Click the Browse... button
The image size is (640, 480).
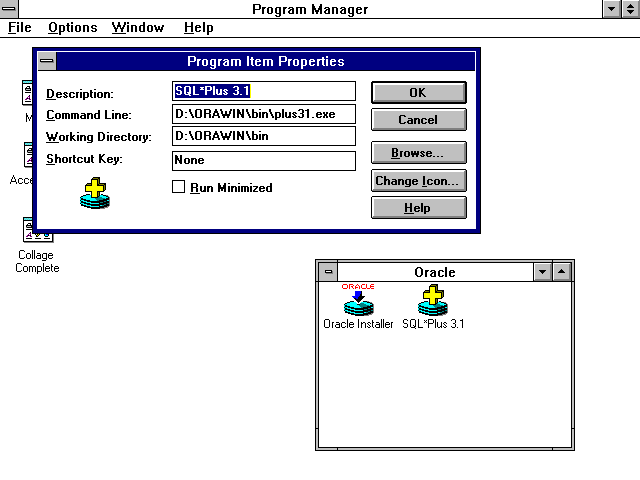coord(418,153)
